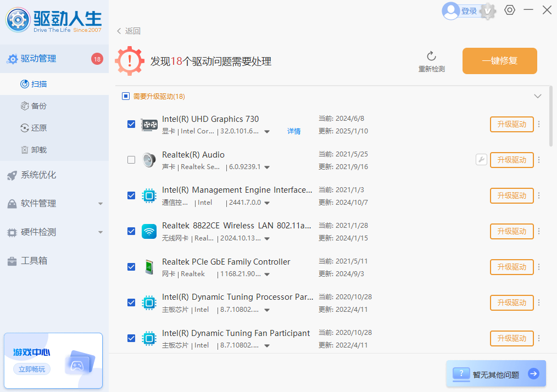Open more options for Management Engine Interface
This screenshot has height=392, width=557.
point(539,195)
